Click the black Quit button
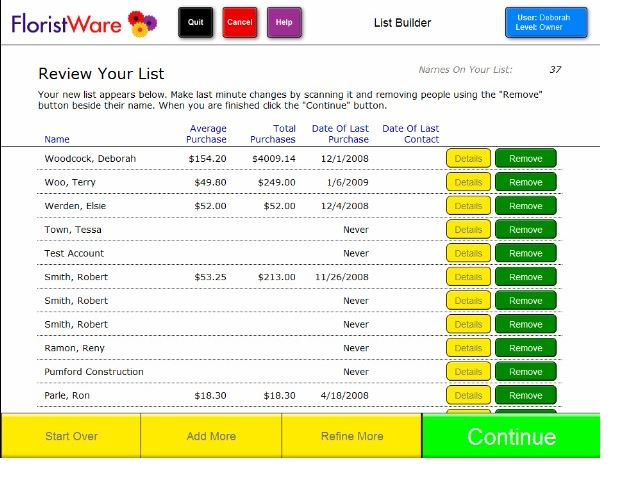634x481 pixels. pos(196,22)
